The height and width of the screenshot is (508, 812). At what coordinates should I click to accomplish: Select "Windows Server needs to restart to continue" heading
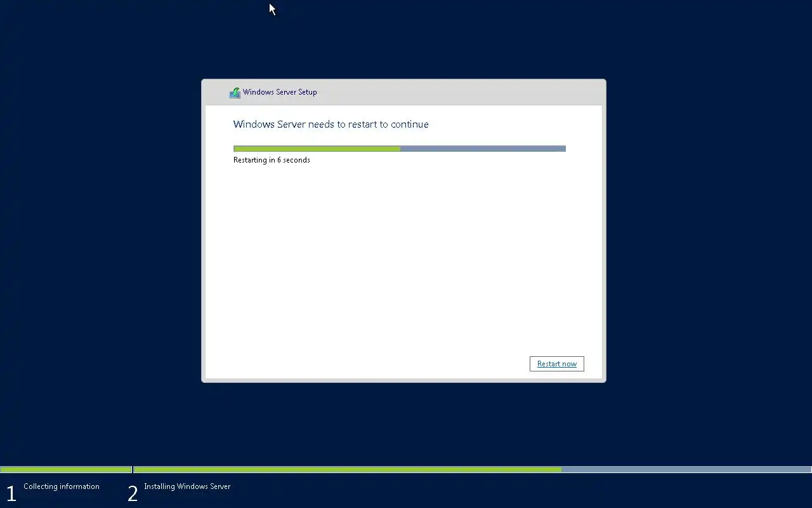(x=331, y=124)
